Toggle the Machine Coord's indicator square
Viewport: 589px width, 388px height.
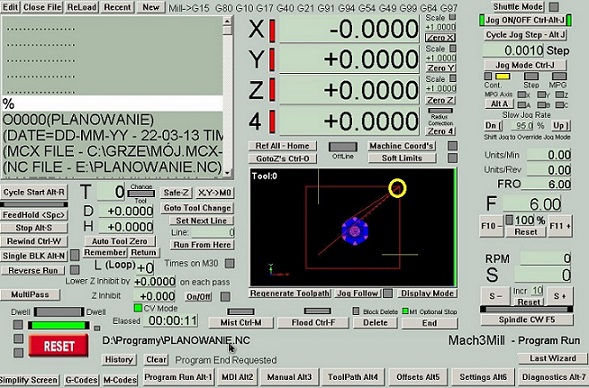pos(453,146)
